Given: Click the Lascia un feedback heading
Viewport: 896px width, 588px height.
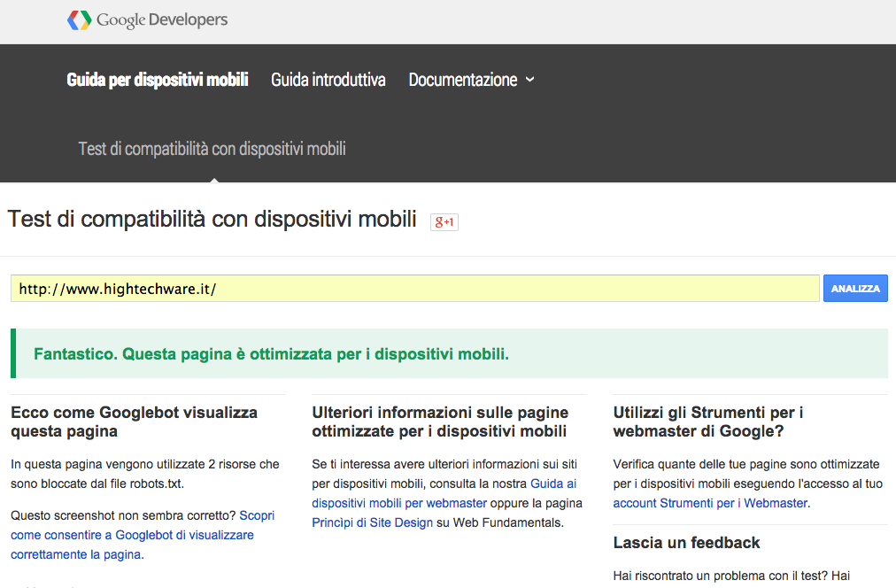Looking at the screenshot, I should 686,543.
